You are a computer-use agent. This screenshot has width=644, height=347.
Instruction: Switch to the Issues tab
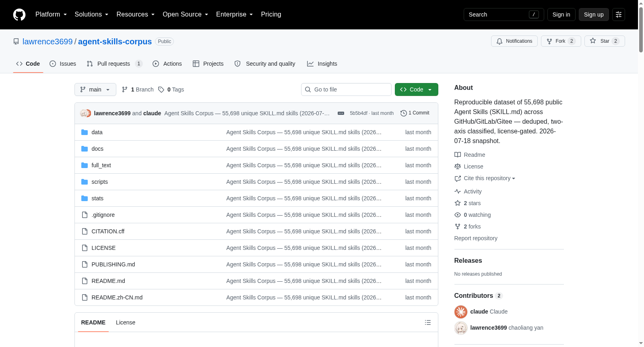tap(63, 64)
